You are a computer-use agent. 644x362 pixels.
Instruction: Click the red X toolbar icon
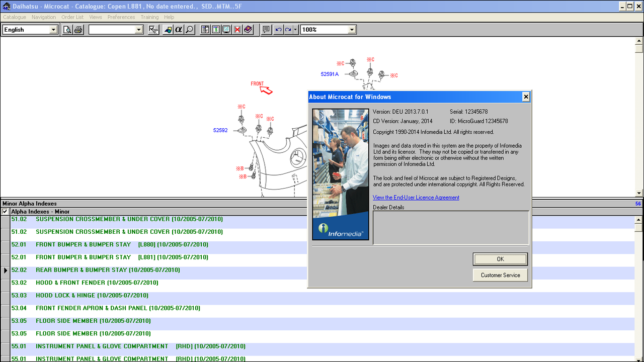click(x=237, y=30)
